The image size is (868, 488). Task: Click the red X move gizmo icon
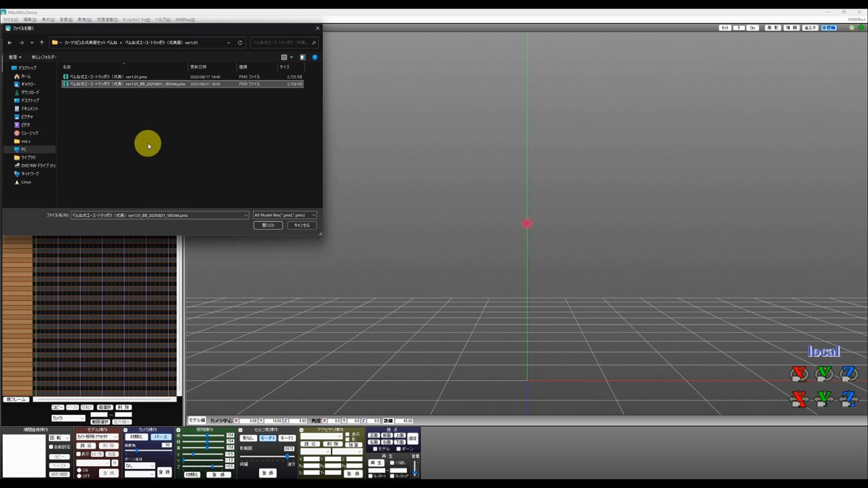[800, 399]
